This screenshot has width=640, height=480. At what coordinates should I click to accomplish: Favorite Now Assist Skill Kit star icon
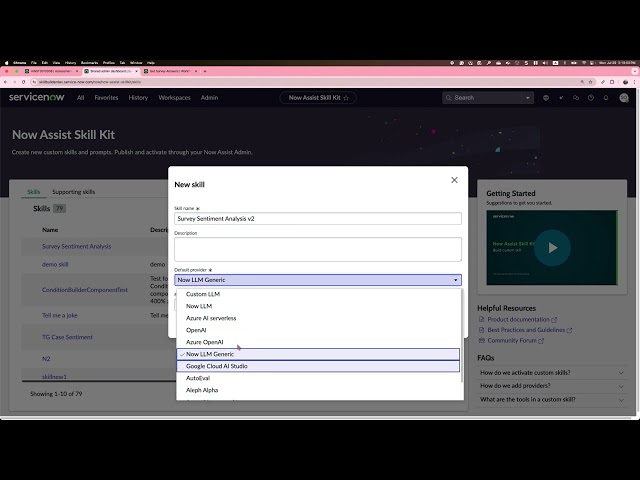point(346,98)
